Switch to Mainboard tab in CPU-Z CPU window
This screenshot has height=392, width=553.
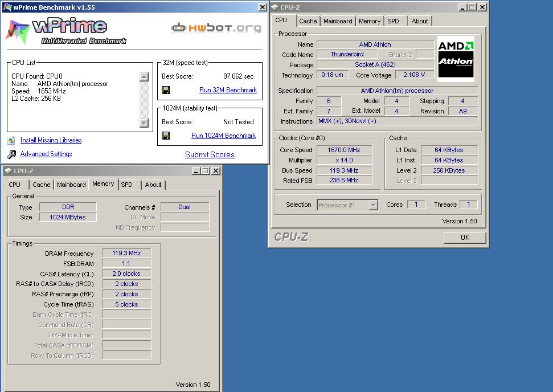pos(338,21)
